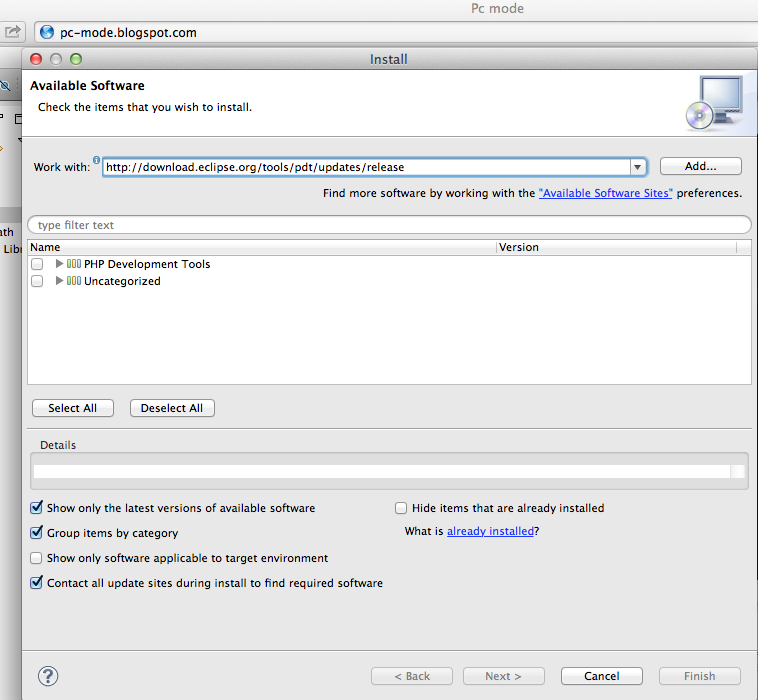Click the Add... button

[700, 166]
